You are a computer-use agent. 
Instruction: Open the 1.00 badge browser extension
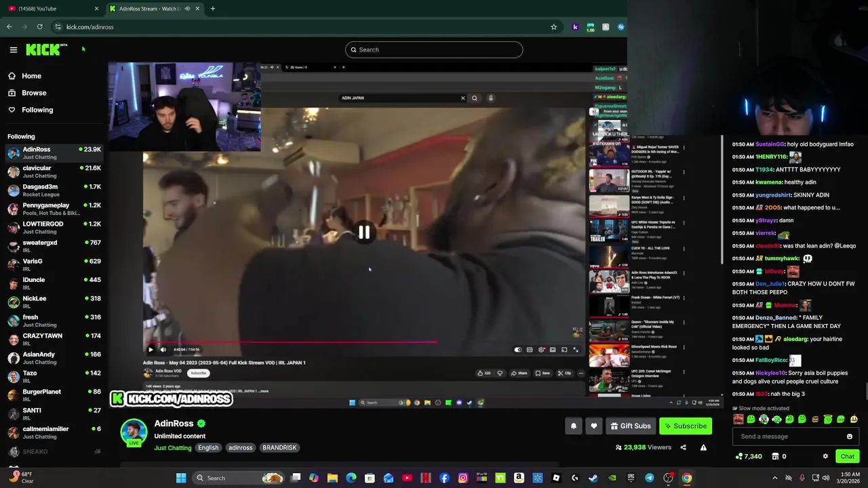click(x=591, y=27)
